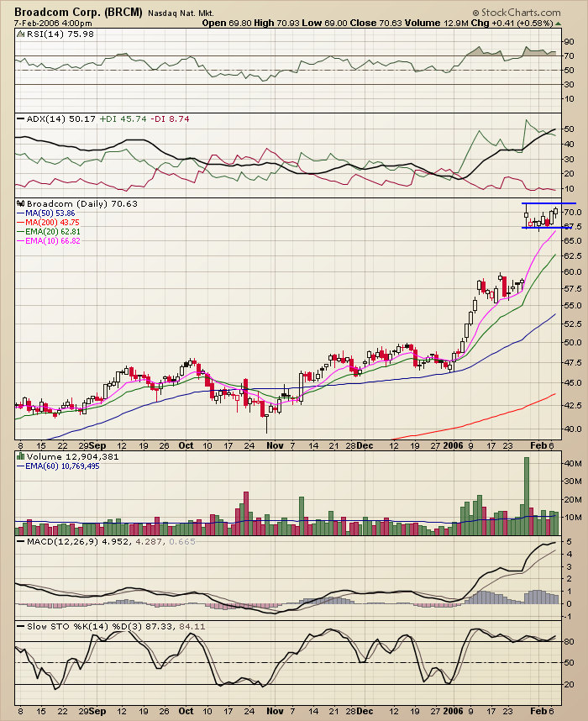
Task: Click the Nov label on the price date axis
Action: click(x=275, y=445)
